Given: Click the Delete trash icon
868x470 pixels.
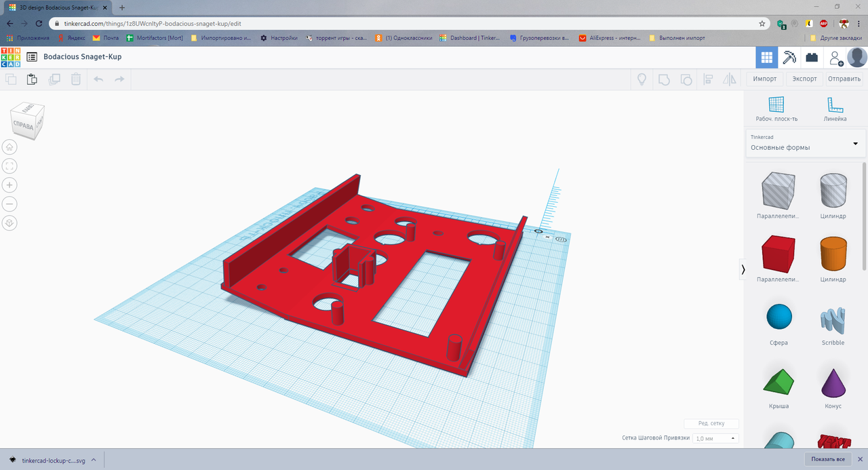Looking at the screenshot, I should pos(76,79).
